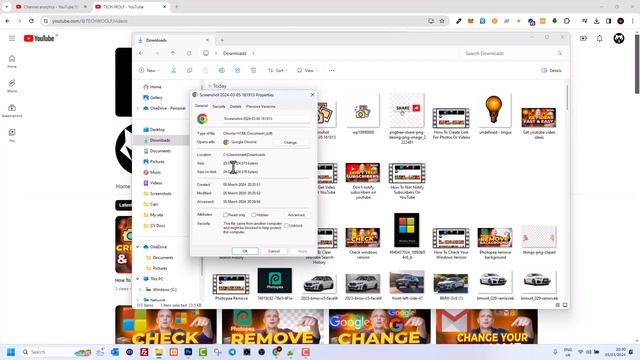Click the Advanced attributes button
This screenshot has height=360, width=640.
tap(296, 215)
